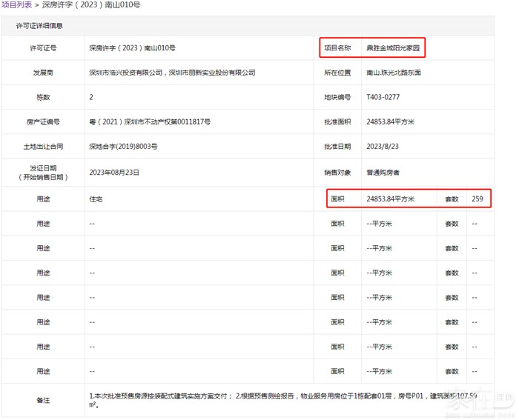Click the location value 南山.珠光北路东面
The width and height of the screenshot is (519, 420).
click(x=393, y=73)
